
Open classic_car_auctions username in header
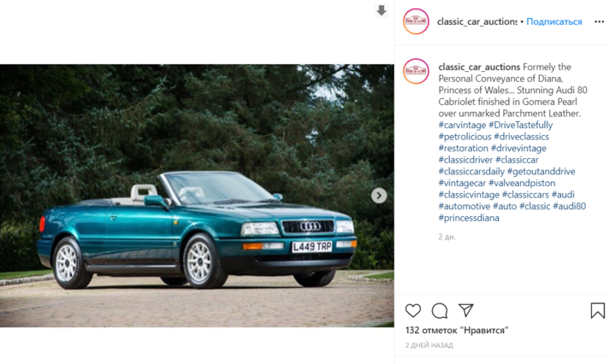point(477,21)
